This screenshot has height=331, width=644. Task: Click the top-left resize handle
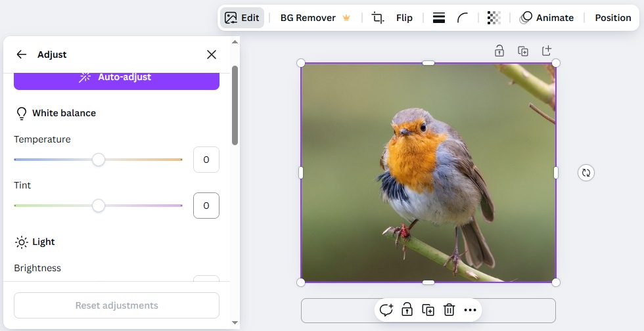(301, 63)
